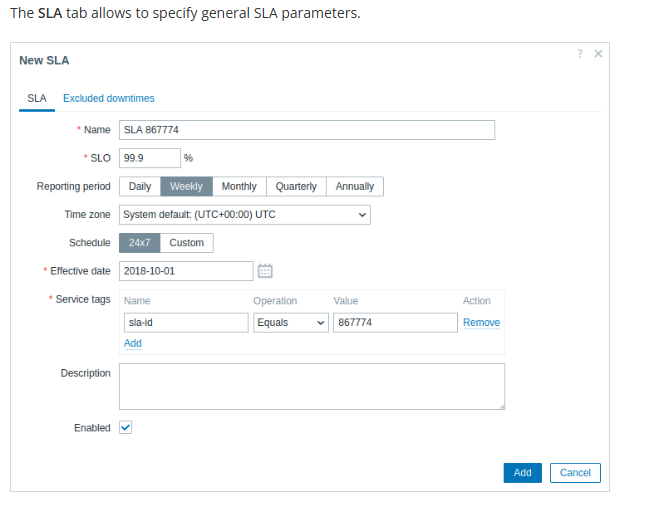Switch to Excluded downtimes tab

(109, 98)
